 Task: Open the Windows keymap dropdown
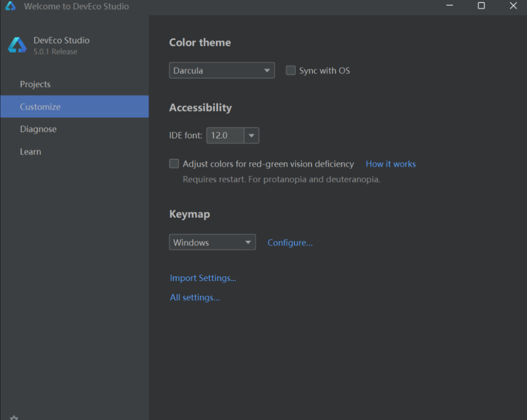pyautogui.click(x=212, y=242)
